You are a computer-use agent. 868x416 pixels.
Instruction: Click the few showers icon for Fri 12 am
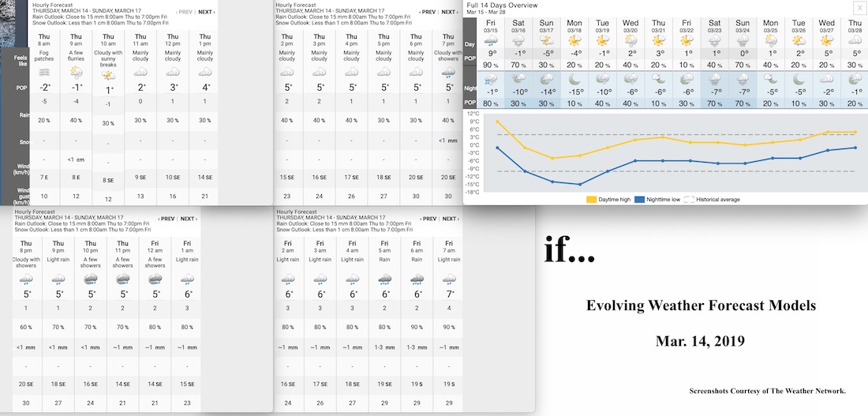pos(155,279)
